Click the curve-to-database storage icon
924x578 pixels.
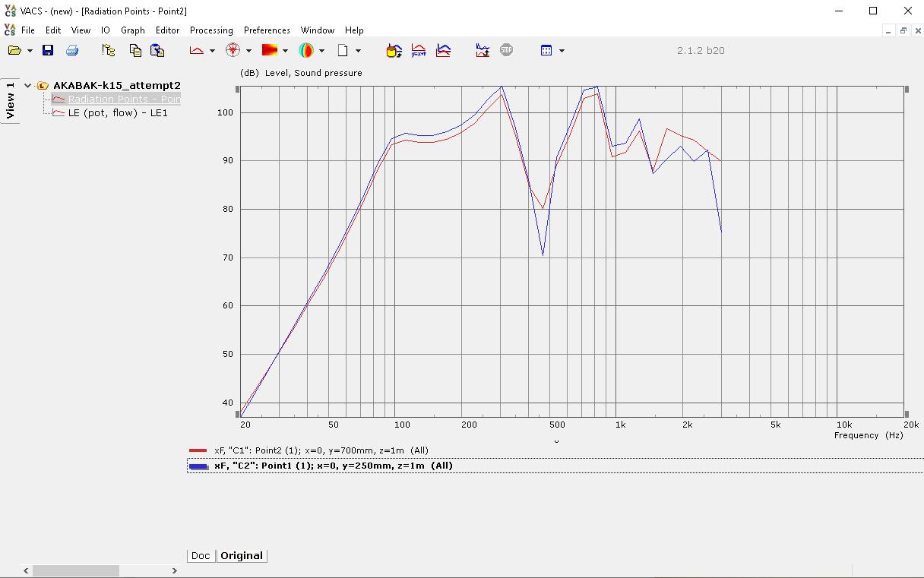coord(394,50)
